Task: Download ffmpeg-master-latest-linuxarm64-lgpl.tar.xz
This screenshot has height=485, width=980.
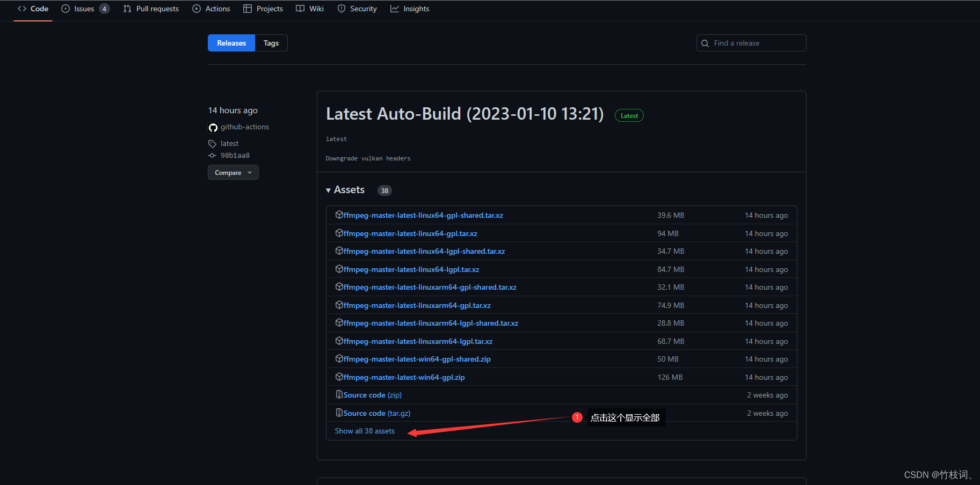Action: tap(418, 341)
